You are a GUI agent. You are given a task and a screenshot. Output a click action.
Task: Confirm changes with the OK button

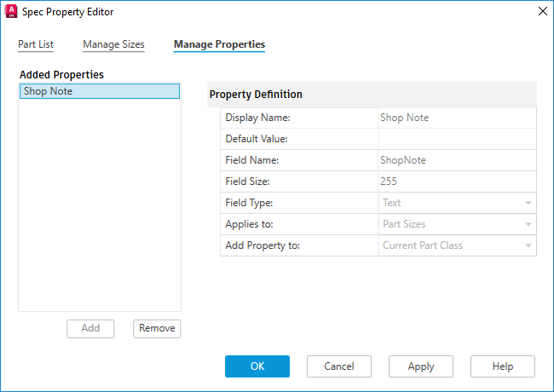(x=257, y=366)
